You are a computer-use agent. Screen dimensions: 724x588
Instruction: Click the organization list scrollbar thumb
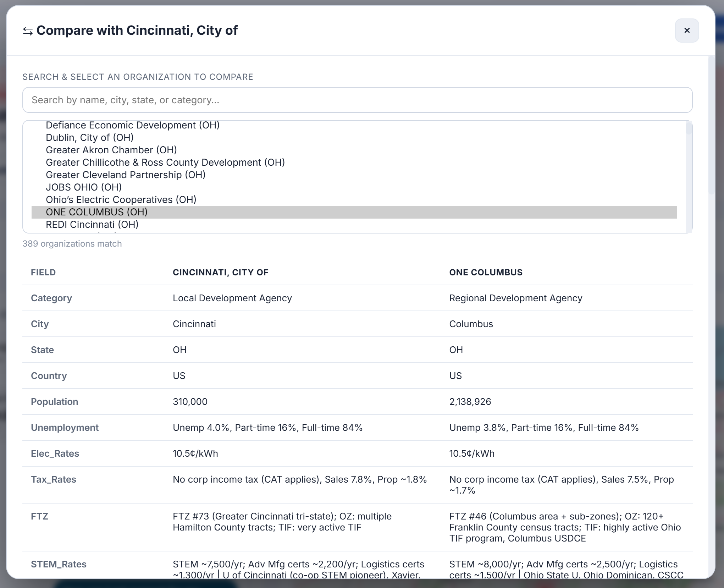click(689, 128)
